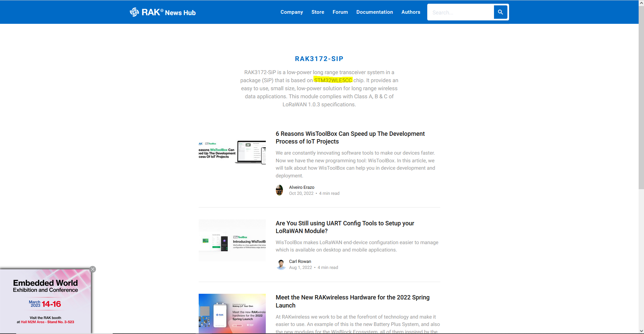Click the Alveiro Erazo author name
The height and width of the screenshot is (334, 644).
pyautogui.click(x=301, y=187)
